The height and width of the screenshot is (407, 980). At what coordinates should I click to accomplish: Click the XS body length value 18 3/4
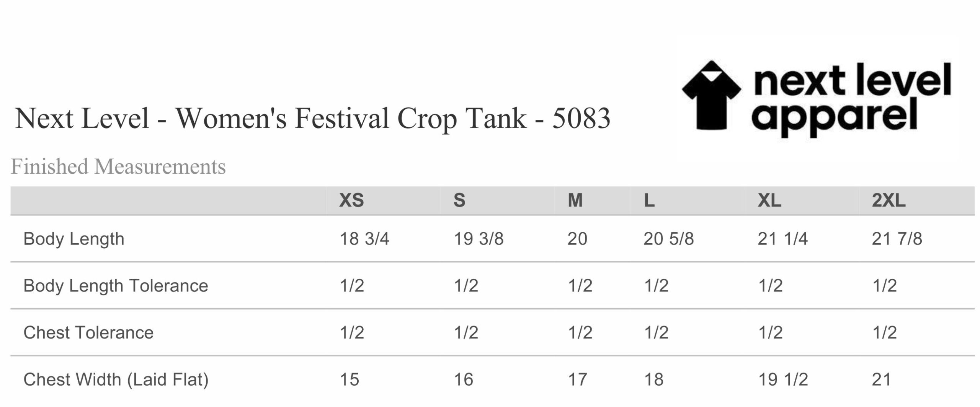pyautogui.click(x=364, y=239)
